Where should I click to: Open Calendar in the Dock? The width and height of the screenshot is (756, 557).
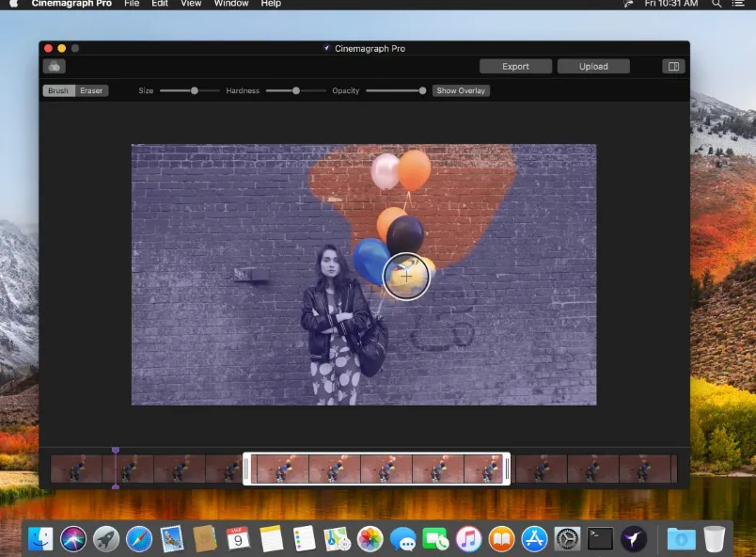pos(238,539)
